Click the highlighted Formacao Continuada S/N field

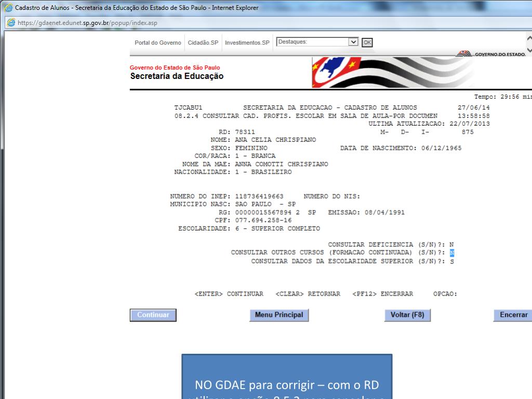451,253
